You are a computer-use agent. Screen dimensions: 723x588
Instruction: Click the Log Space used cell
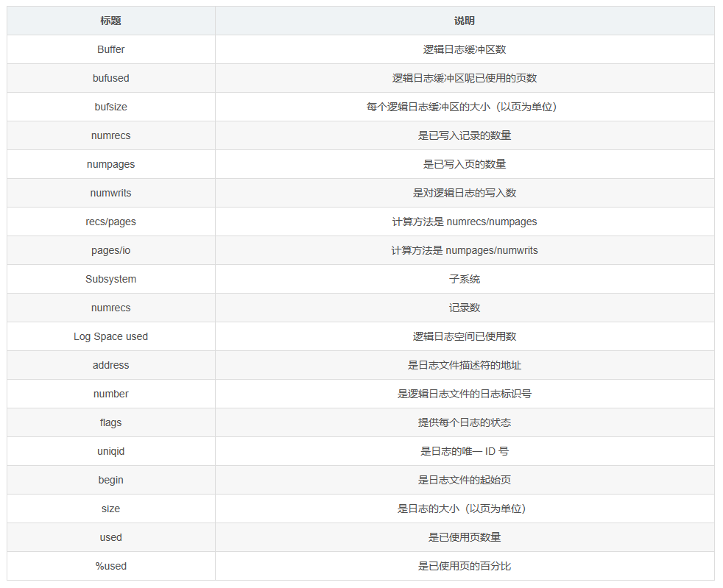point(110,336)
